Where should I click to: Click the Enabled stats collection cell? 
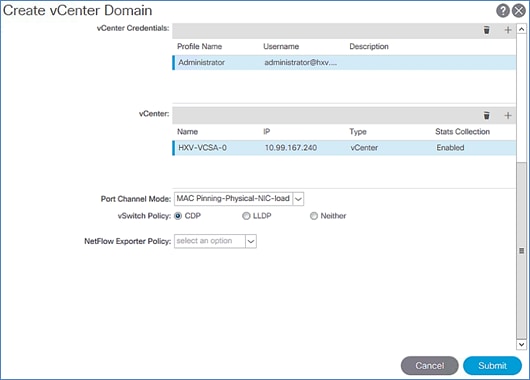pyautogui.click(x=450, y=148)
